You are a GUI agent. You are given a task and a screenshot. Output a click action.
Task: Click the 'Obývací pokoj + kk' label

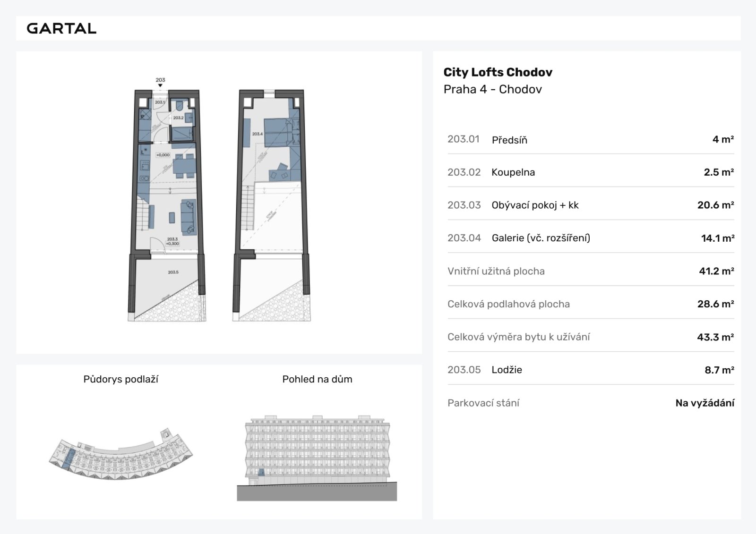(535, 205)
